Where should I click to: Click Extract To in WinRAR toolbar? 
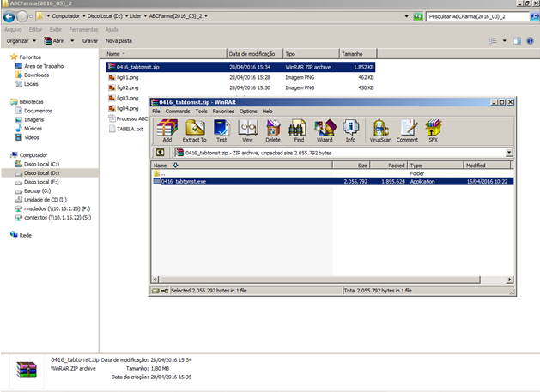(195, 130)
